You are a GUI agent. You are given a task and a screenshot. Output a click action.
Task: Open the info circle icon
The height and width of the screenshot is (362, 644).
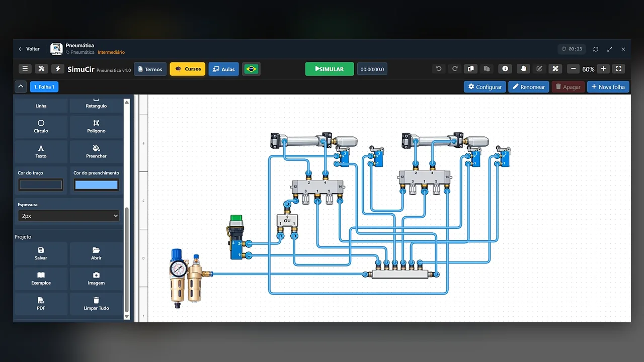click(x=505, y=69)
